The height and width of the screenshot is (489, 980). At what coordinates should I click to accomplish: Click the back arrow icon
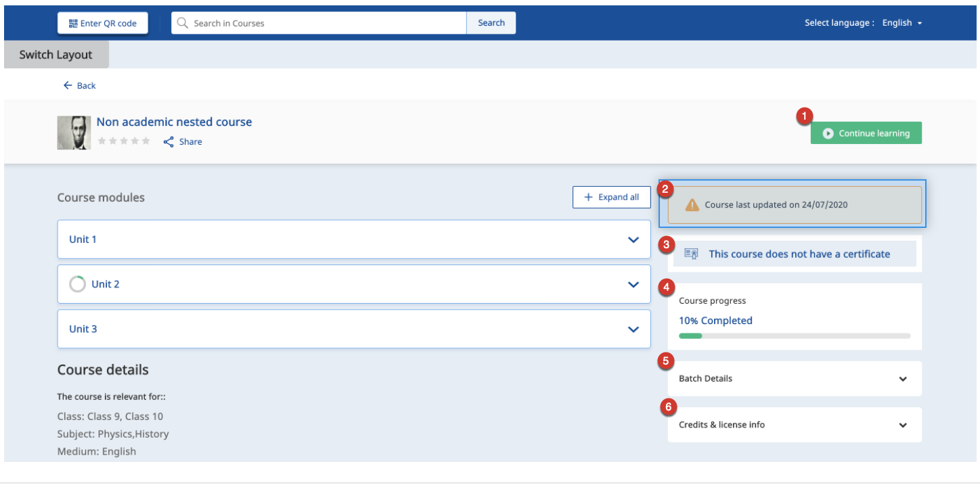point(68,86)
